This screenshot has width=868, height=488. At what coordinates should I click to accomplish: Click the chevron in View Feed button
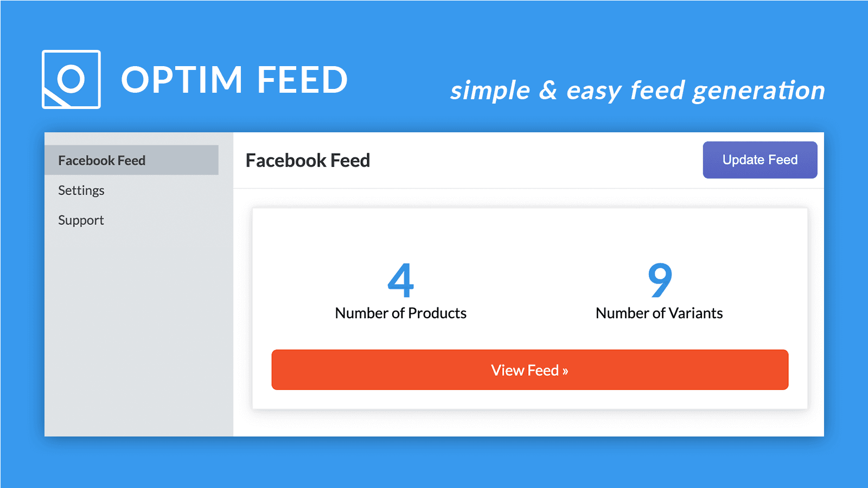click(x=565, y=370)
